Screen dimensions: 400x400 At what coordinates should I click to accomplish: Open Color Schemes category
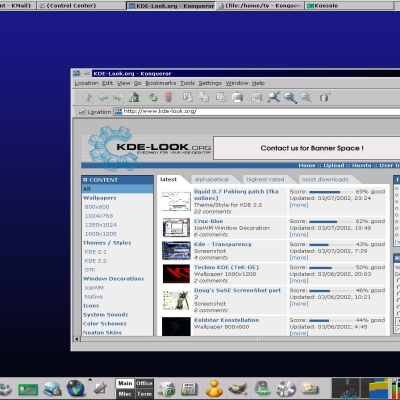(105, 324)
